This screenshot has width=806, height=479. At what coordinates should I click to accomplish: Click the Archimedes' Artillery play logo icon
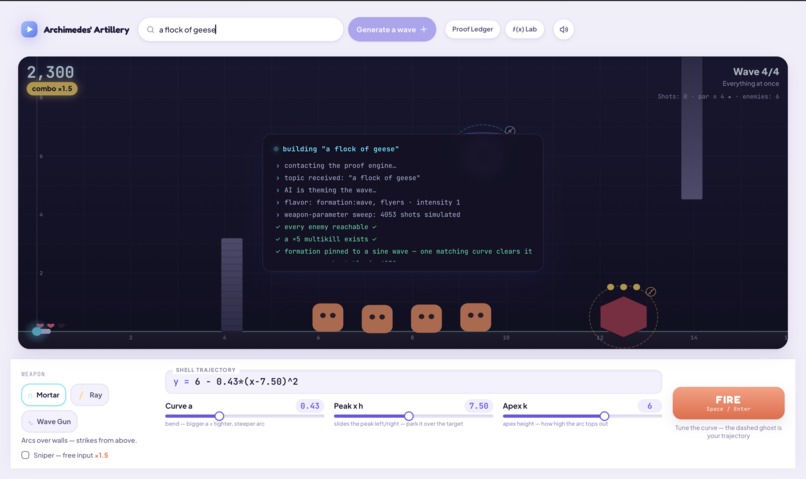29,29
